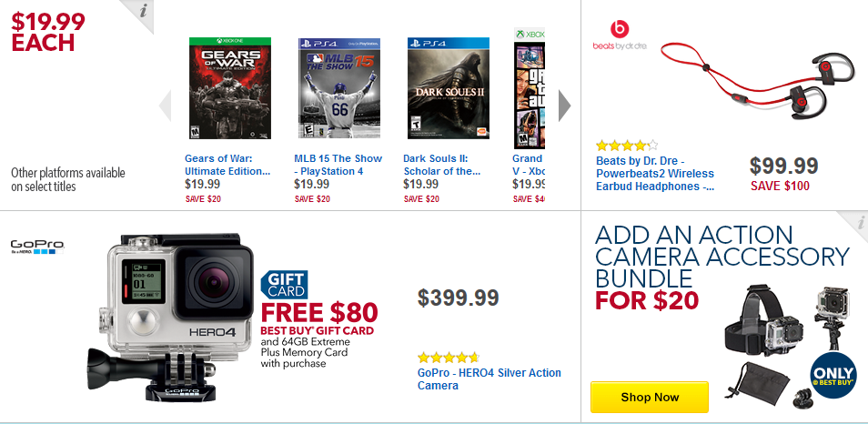Screen dimensions: 868x424
Task: Click the Only at Best Buy badge
Action: click(833, 374)
